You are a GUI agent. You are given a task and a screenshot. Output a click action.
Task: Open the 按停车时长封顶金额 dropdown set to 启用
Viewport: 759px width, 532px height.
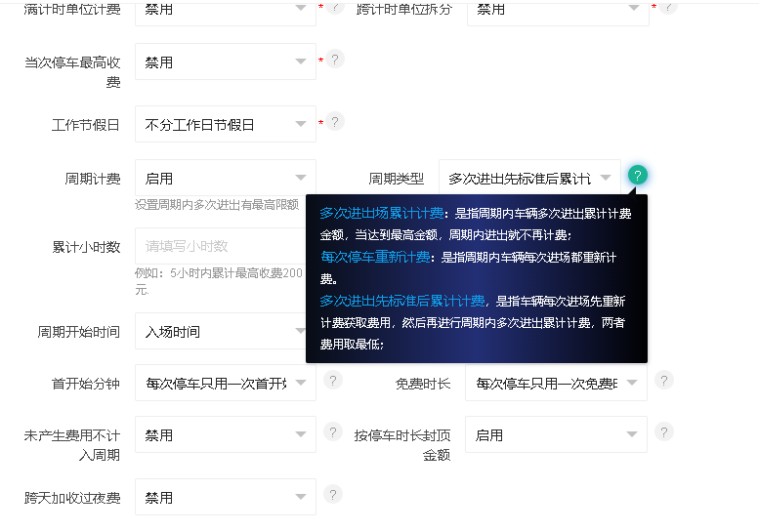click(x=556, y=434)
